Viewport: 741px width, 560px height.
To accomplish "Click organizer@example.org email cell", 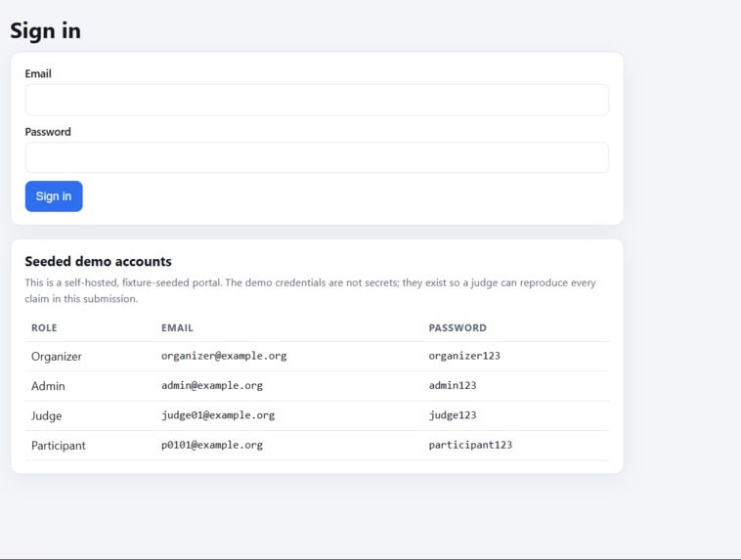I will coord(224,356).
